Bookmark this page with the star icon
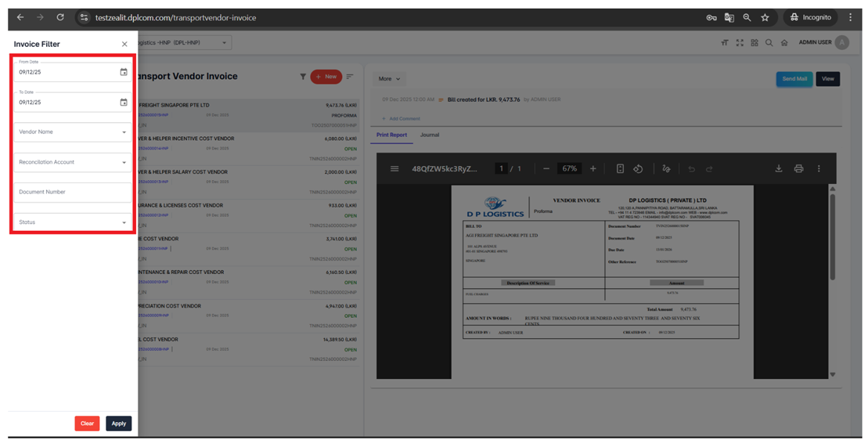This screenshot has width=868, height=440. click(765, 17)
